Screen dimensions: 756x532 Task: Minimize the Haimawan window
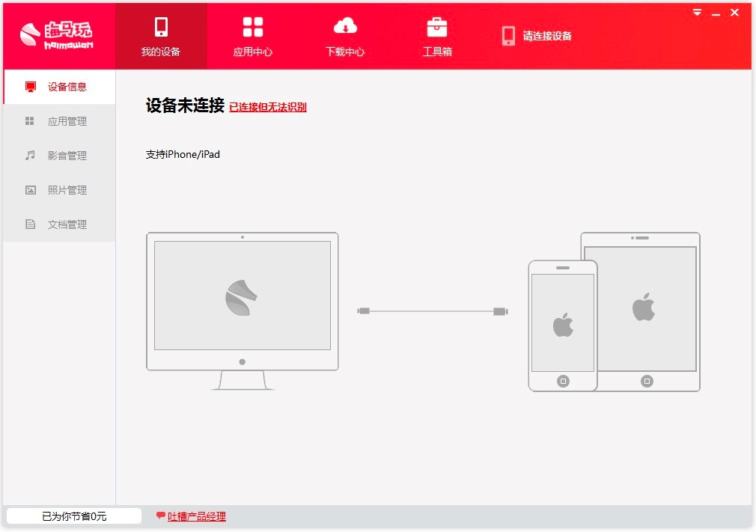click(716, 13)
